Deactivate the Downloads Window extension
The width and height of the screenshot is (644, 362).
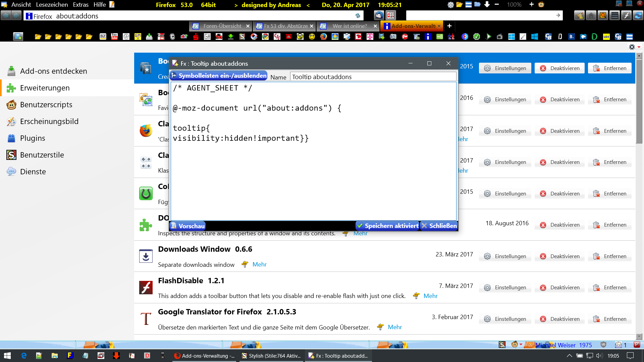(x=559, y=256)
